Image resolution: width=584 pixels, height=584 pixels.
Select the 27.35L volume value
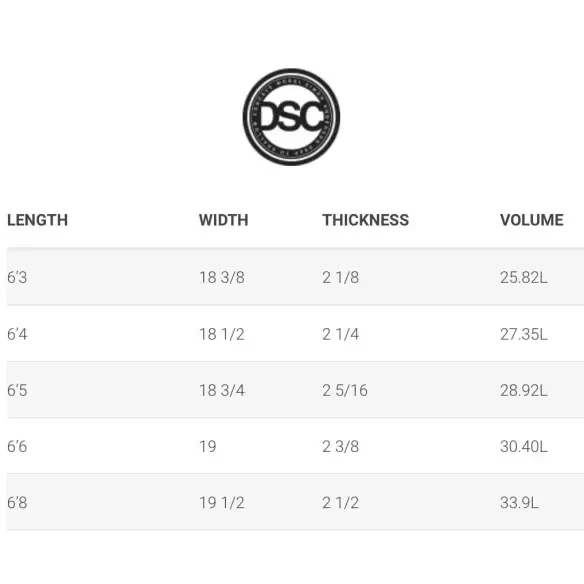[x=524, y=334]
